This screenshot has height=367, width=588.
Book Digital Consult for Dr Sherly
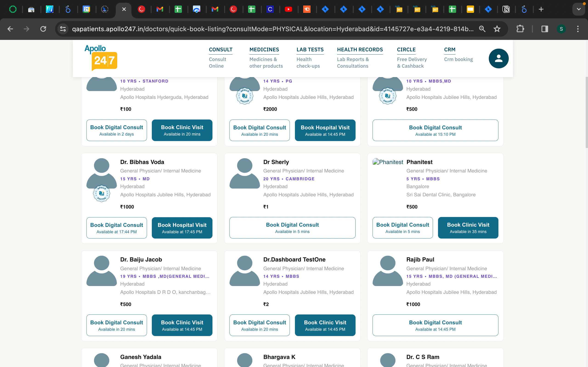tap(292, 228)
